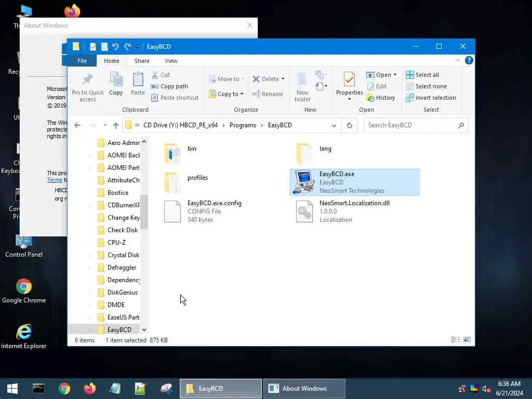The width and height of the screenshot is (532, 399).
Task: Select Copy path in Clipboard group
Action: pyautogui.click(x=169, y=86)
